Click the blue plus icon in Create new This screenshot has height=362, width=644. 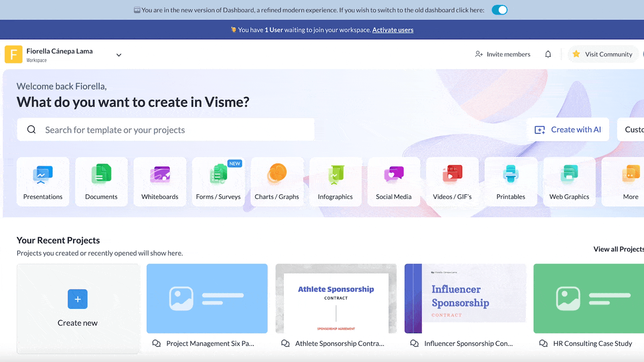pos(78,299)
